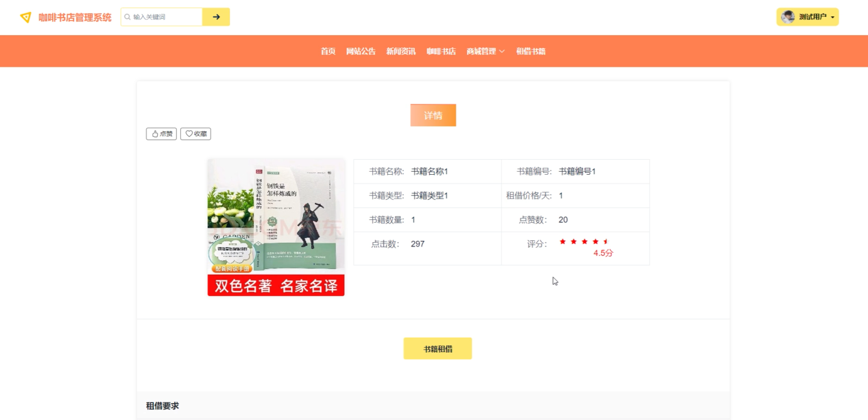Click the 租借价格/天 label
This screenshot has height=420, width=868.
pos(529,196)
